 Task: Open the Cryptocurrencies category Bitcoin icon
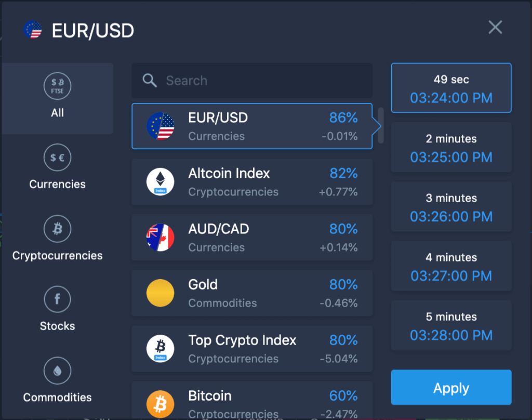(57, 229)
